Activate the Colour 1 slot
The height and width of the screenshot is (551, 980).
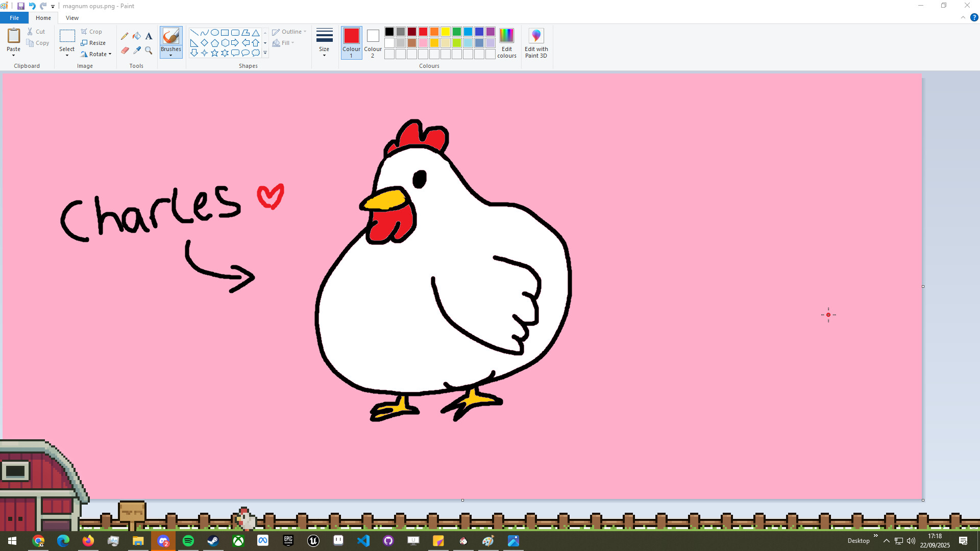[x=351, y=36]
